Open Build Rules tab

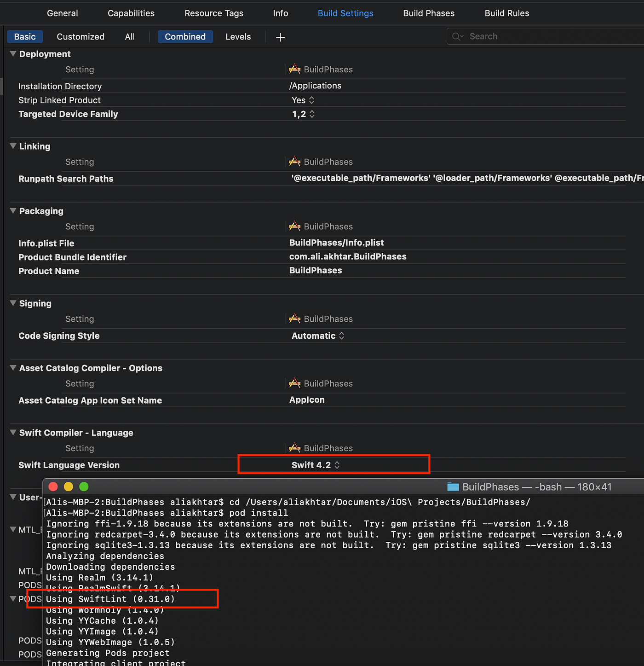click(507, 13)
